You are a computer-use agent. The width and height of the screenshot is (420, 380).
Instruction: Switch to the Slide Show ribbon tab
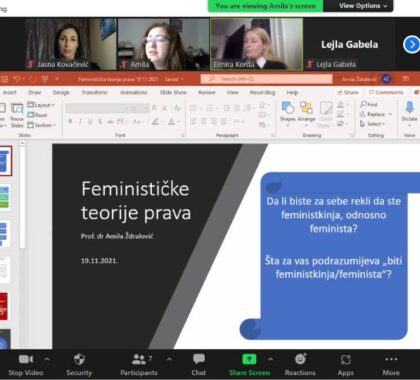click(x=173, y=92)
